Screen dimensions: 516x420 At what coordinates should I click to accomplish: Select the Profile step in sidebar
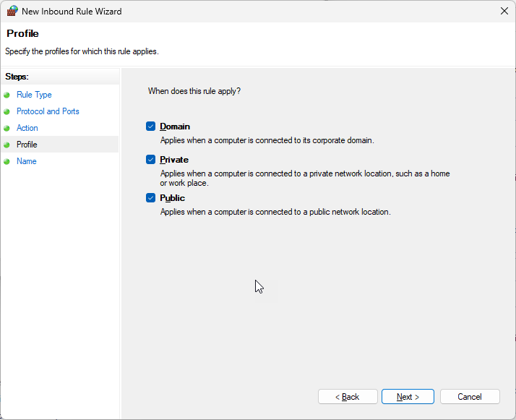(x=27, y=145)
